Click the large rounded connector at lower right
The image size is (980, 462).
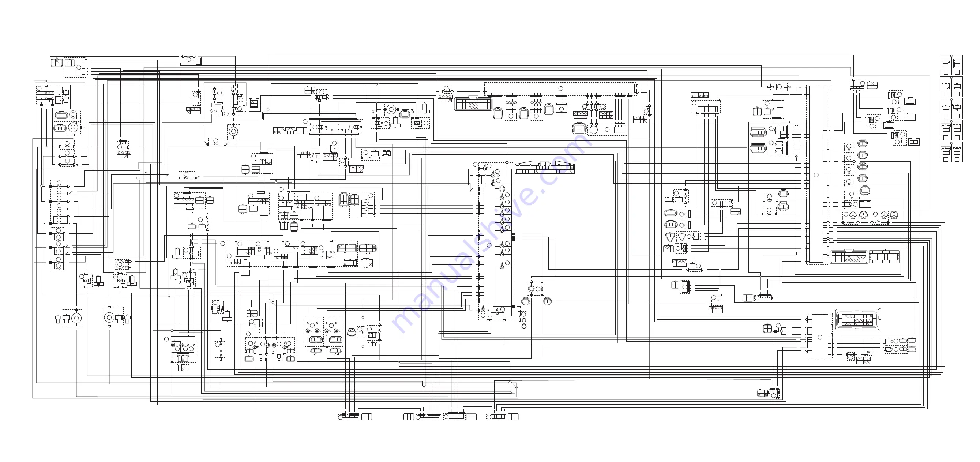858,319
